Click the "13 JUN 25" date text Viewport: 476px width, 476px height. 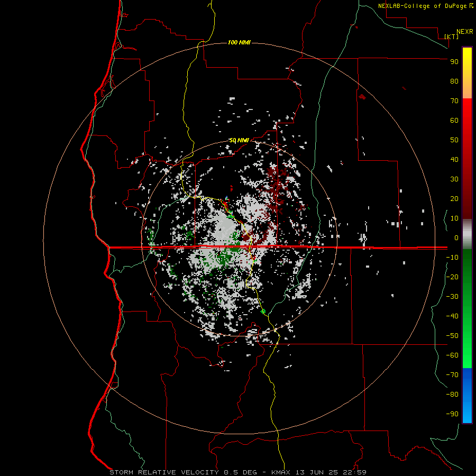coord(317,472)
